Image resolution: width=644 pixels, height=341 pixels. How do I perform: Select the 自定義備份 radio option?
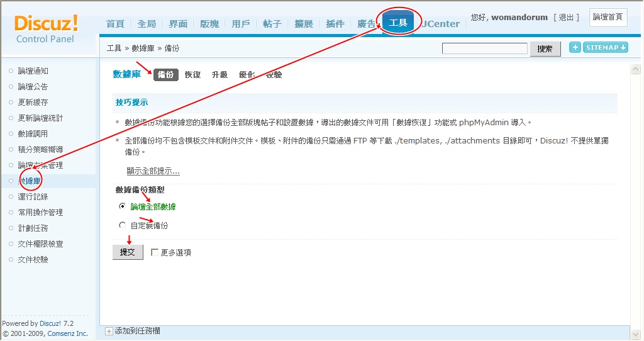pos(122,225)
